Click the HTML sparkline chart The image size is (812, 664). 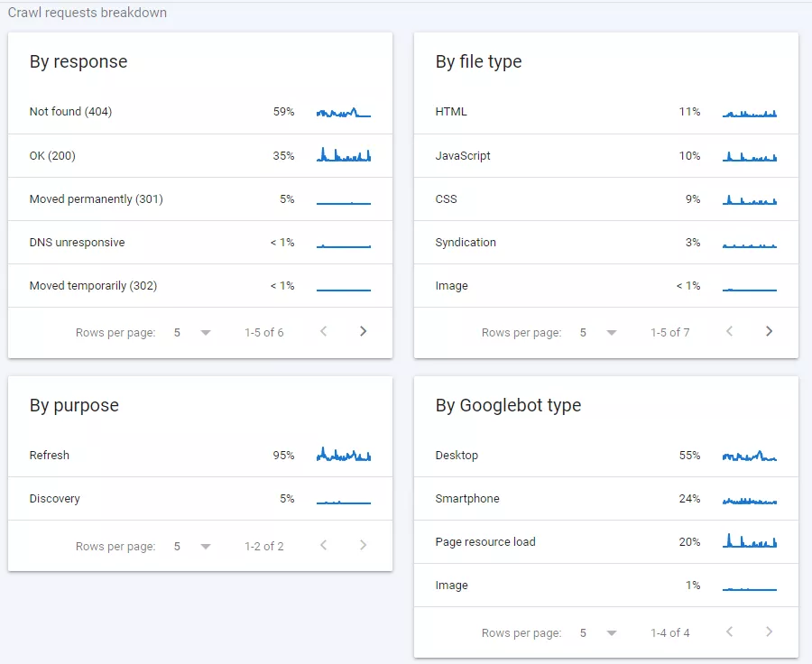point(750,114)
